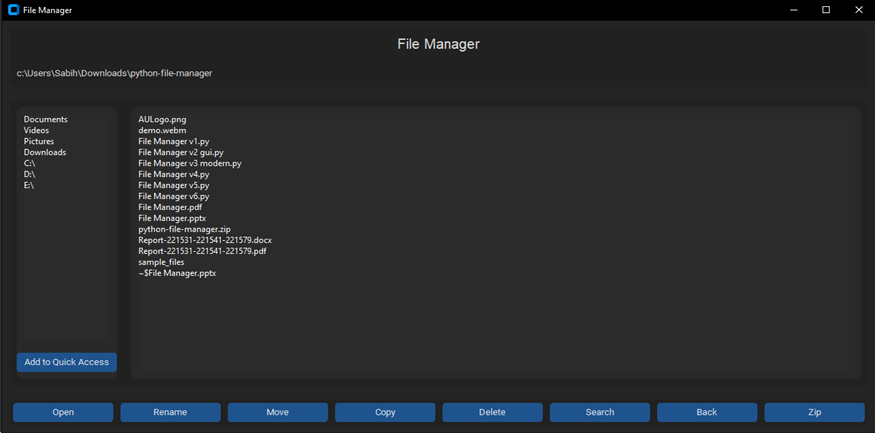Click the Move button
Viewport: 875px width, 433px height.
[277, 412]
